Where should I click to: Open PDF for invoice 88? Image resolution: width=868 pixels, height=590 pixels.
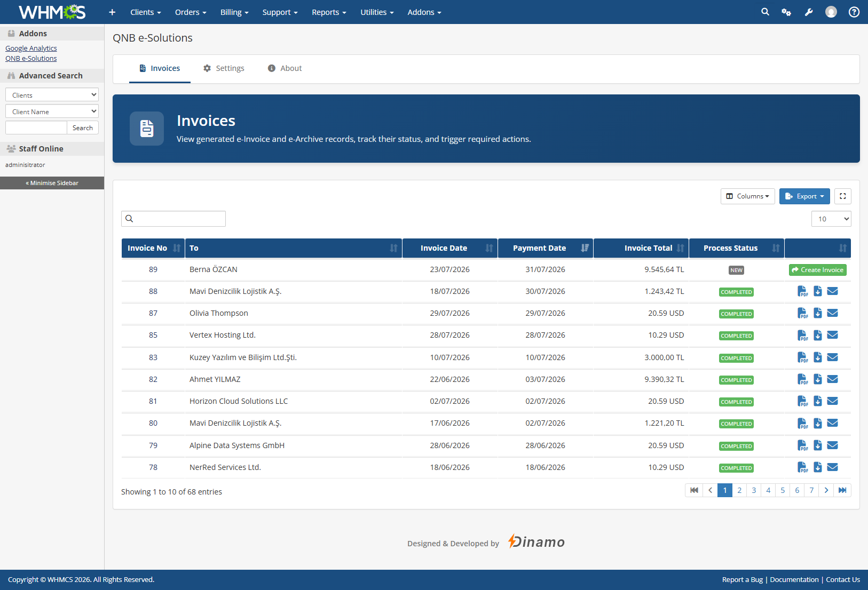point(802,291)
